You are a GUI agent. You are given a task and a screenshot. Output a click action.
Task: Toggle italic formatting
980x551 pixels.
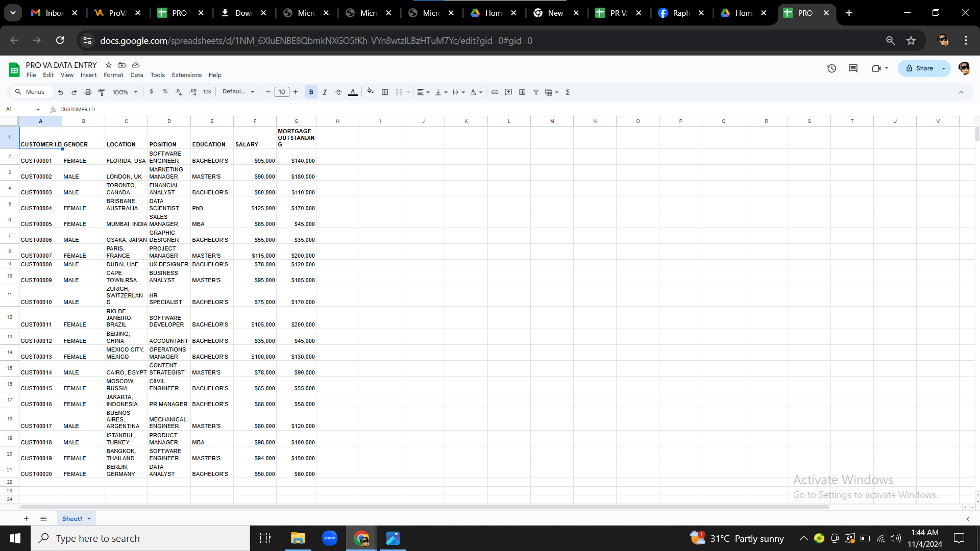(x=325, y=92)
